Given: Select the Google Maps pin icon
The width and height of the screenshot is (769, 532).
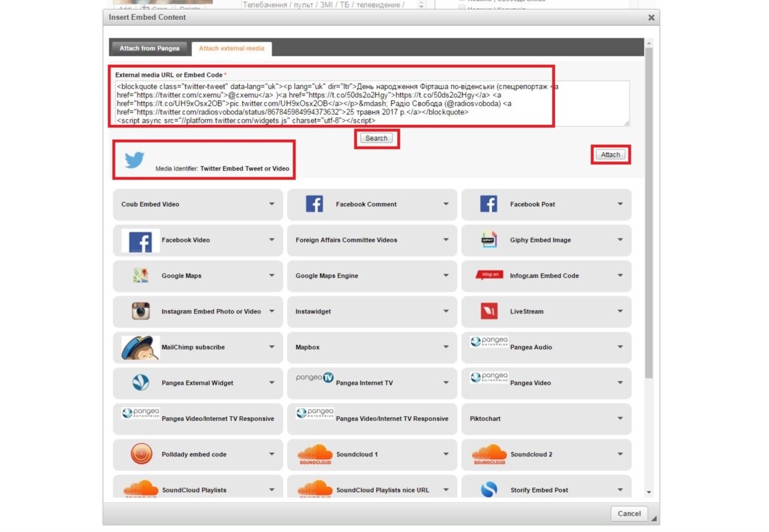Looking at the screenshot, I should (141, 276).
